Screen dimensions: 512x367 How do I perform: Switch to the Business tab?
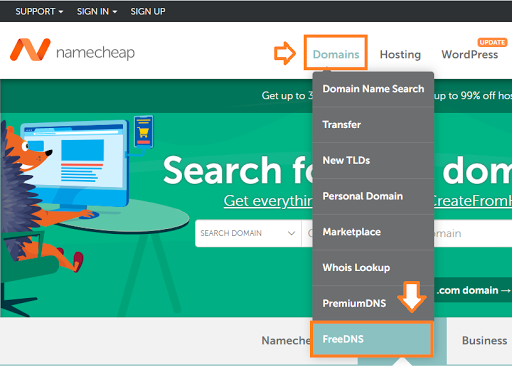tap(484, 340)
